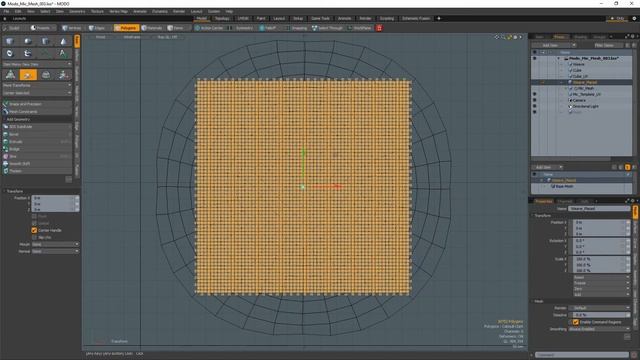Click the orange icon in lower items toolbar
The height and width of the screenshot is (360, 640).
tap(627, 167)
